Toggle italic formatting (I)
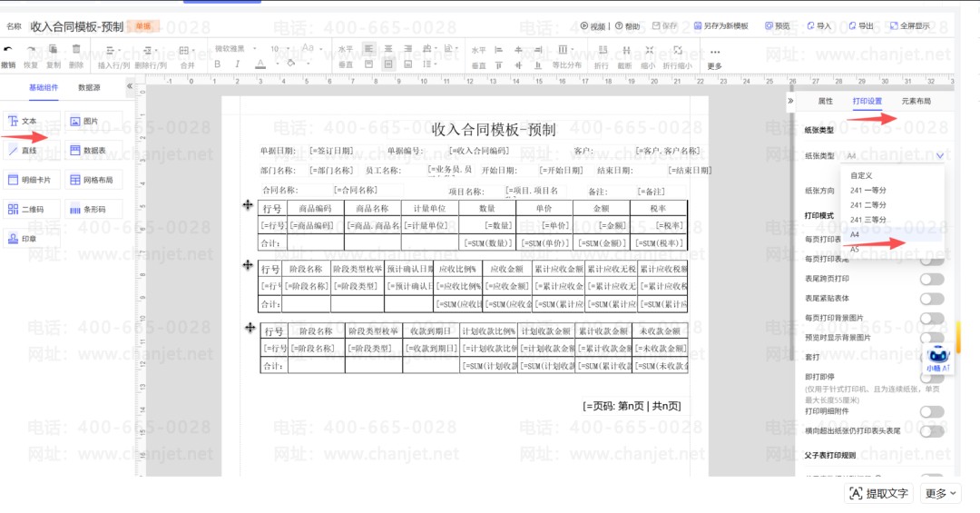980x513 pixels. click(238, 64)
